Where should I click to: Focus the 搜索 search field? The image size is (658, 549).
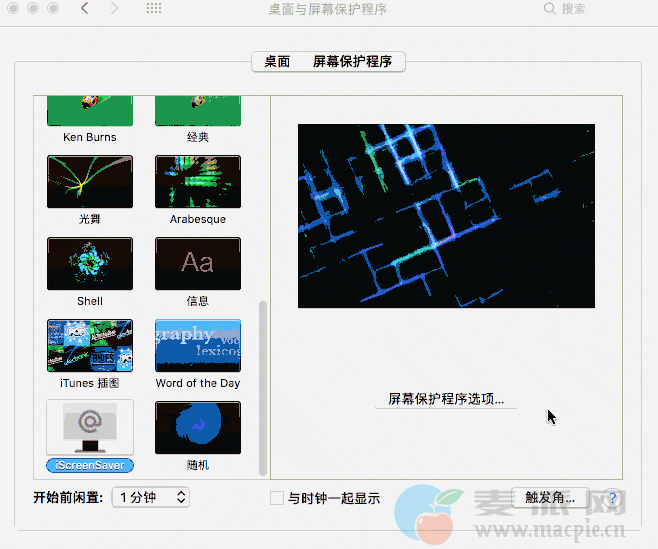pyautogui.click(x=574, y=8)
